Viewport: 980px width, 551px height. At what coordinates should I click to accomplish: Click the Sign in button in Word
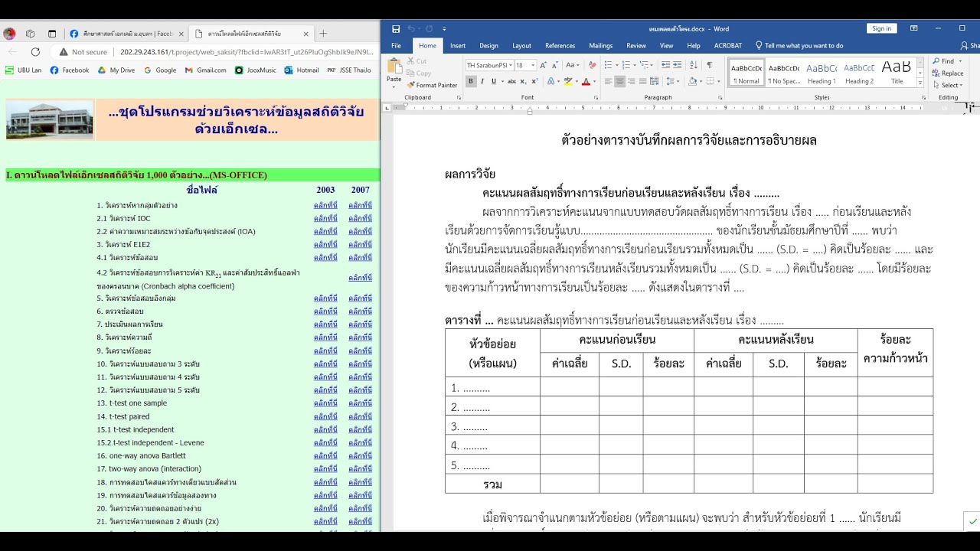[881, 28]
